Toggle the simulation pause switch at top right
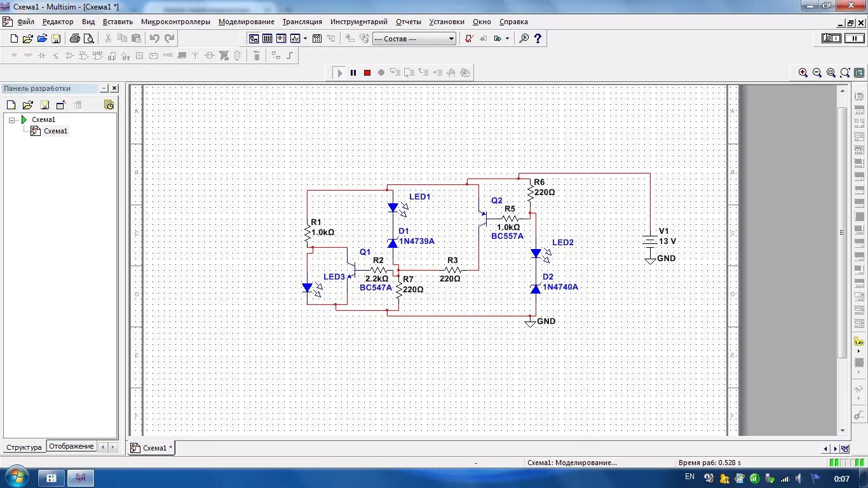The image size is (868, 488). coord(854,38)
